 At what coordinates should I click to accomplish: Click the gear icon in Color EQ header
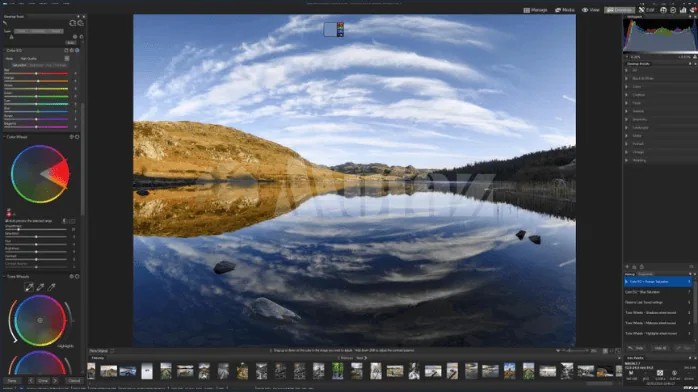point(72,51)
